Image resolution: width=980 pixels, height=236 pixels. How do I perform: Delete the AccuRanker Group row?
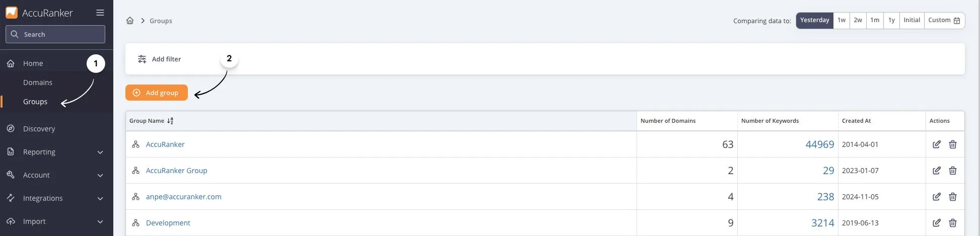(x=952, y=171)
